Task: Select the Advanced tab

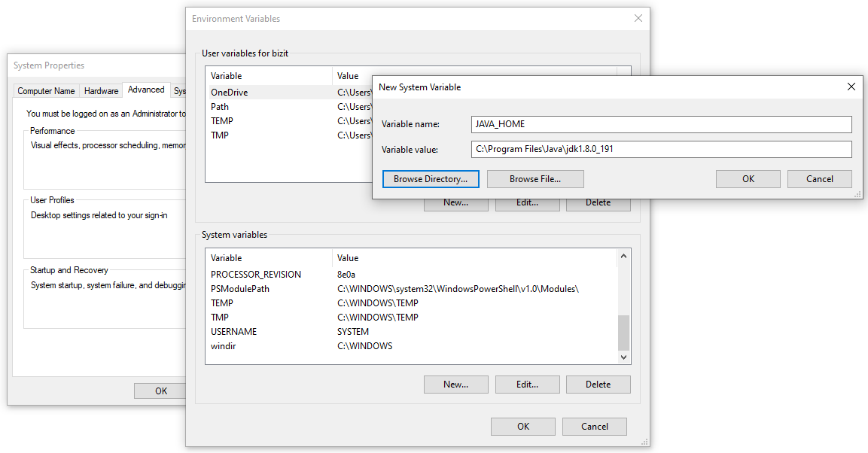Action: click(x=146, y=90)
